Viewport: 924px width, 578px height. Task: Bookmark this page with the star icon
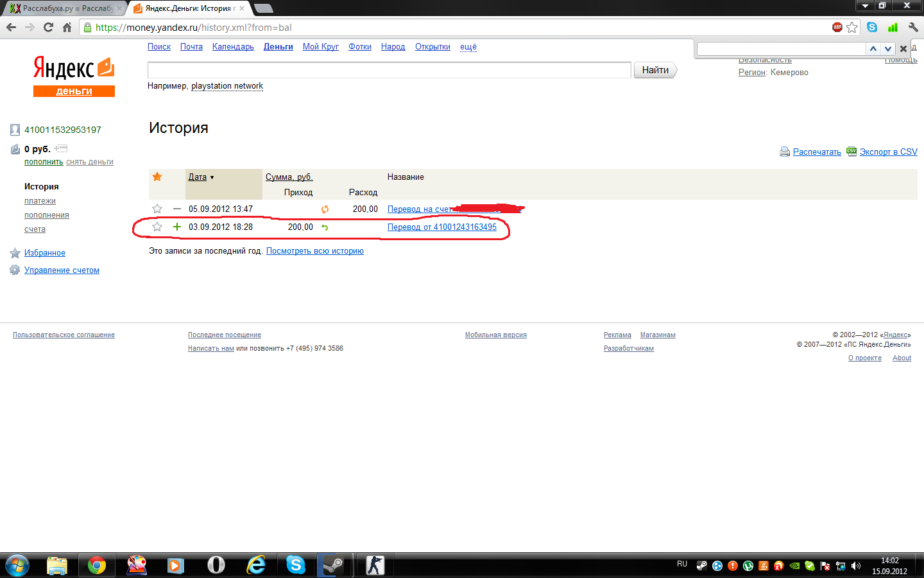852,27
